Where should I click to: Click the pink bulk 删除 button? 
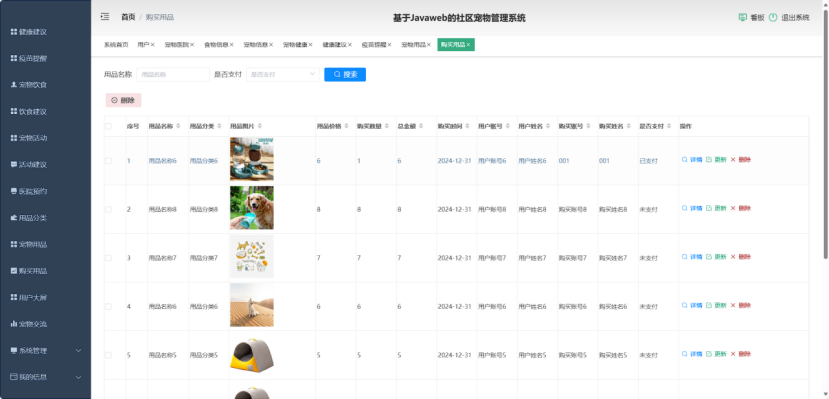pyautogui.click(x=123, y=100)
